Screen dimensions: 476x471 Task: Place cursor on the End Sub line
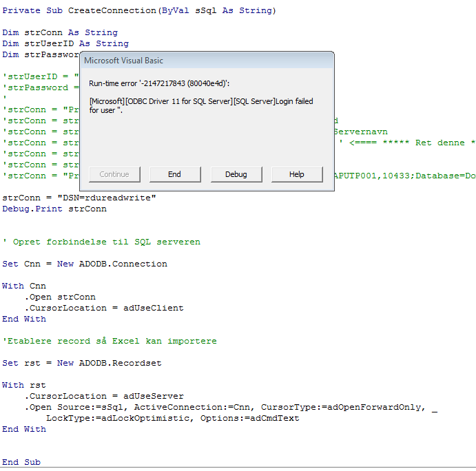click(x=21, y=462)
